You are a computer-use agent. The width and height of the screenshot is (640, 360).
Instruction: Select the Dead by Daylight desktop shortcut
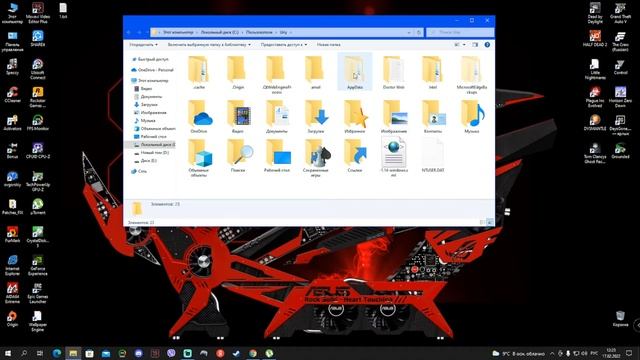(x=595, y=13)
